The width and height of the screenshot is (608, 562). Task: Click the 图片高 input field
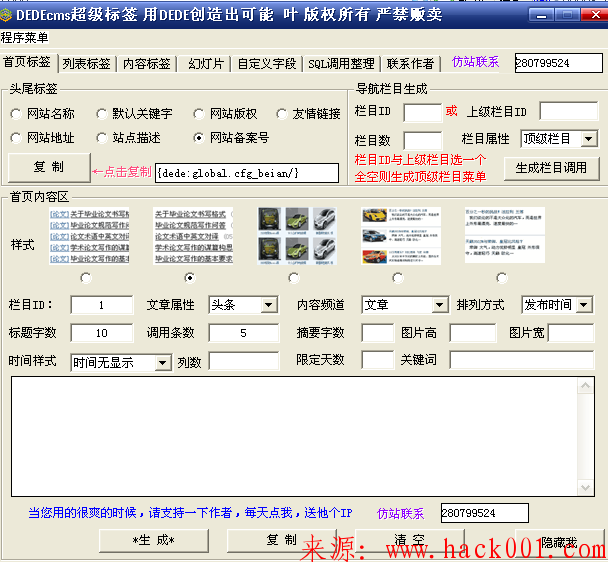tap(473, 333)
